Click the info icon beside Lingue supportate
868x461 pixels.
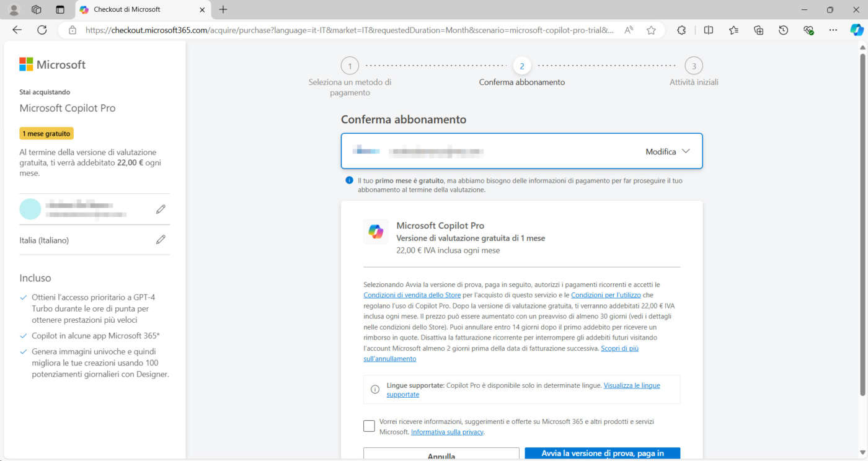tap(375, 390)
